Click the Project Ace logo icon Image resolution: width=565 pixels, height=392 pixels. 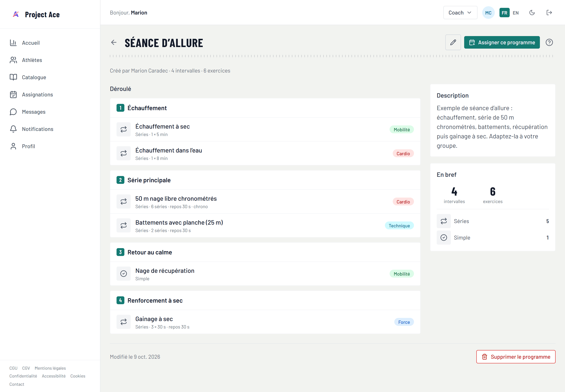tap(16, 14)
